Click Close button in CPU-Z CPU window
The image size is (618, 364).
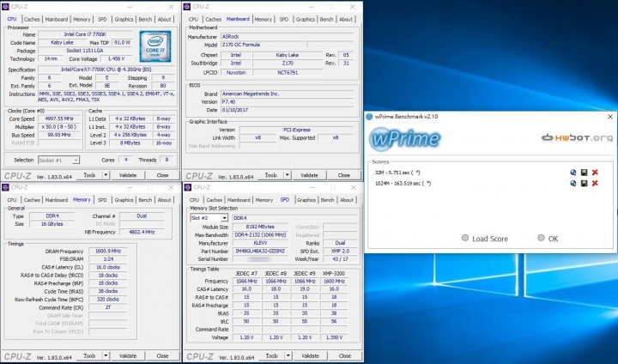pyautogui.click(x=163, y=175)
